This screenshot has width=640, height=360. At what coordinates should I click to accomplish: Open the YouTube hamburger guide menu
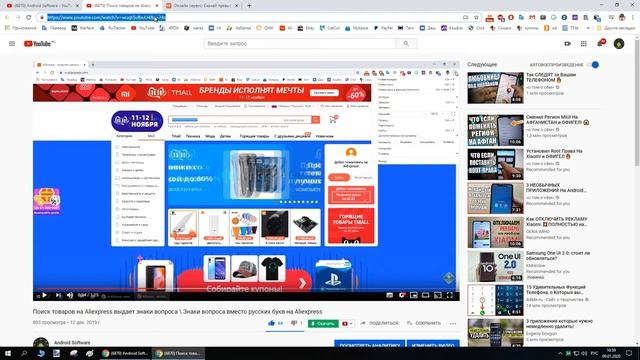[x=12, y=44]
